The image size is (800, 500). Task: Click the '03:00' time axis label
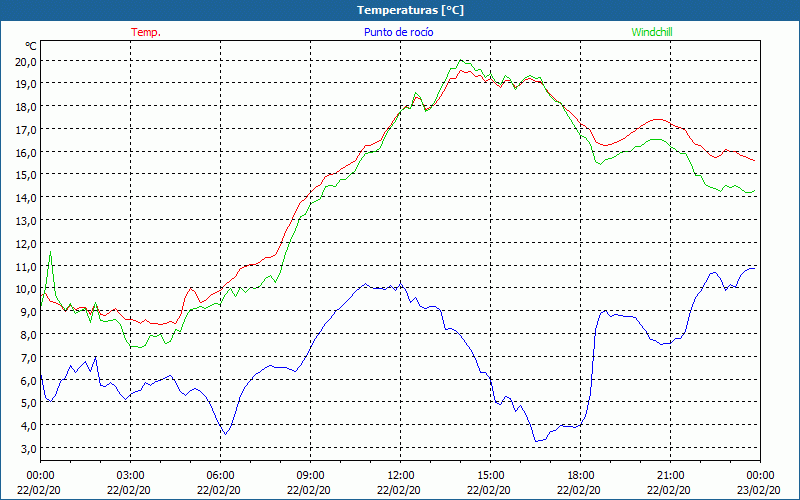130,476
